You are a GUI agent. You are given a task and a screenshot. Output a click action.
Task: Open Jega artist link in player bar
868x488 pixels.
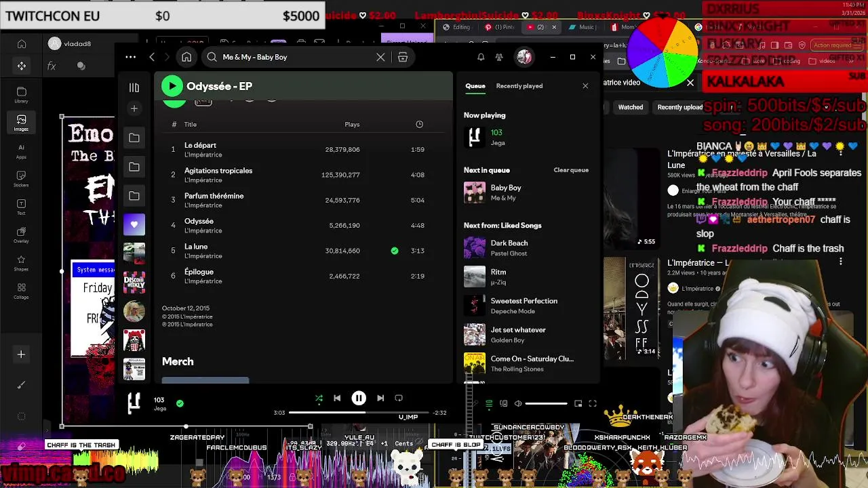pos(160,409)
